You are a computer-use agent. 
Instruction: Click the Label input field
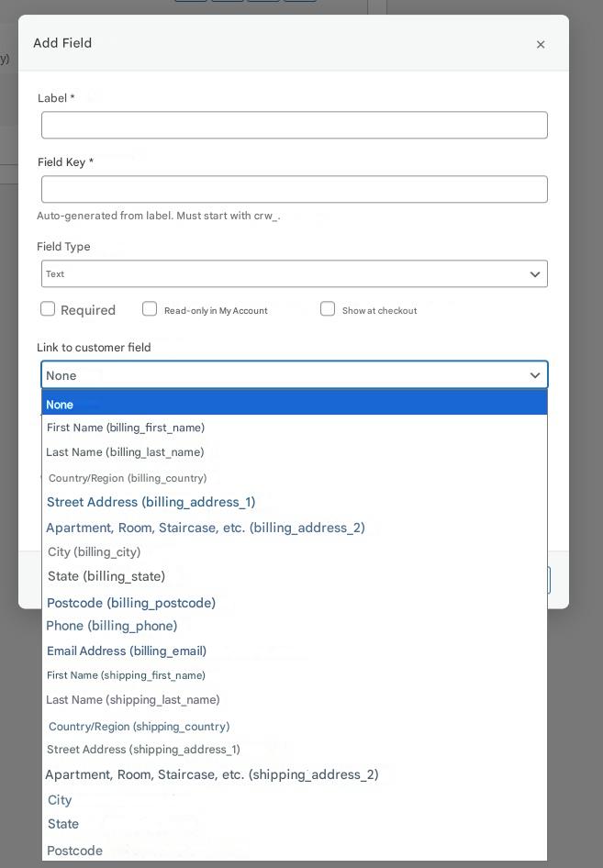[294, 125]
